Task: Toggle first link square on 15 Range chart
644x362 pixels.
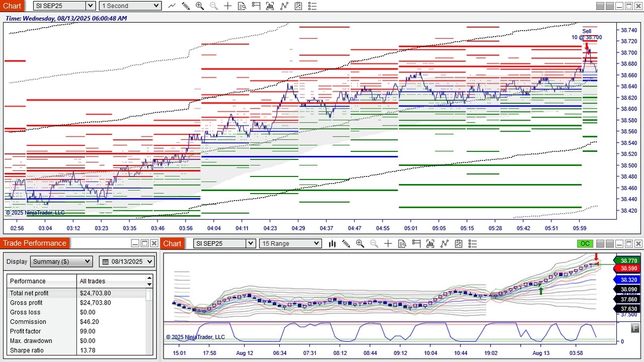Action: pos(600,243)
